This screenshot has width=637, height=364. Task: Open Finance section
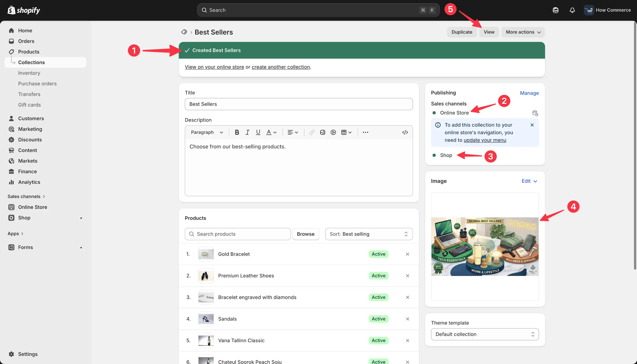[x=45, y=172]
